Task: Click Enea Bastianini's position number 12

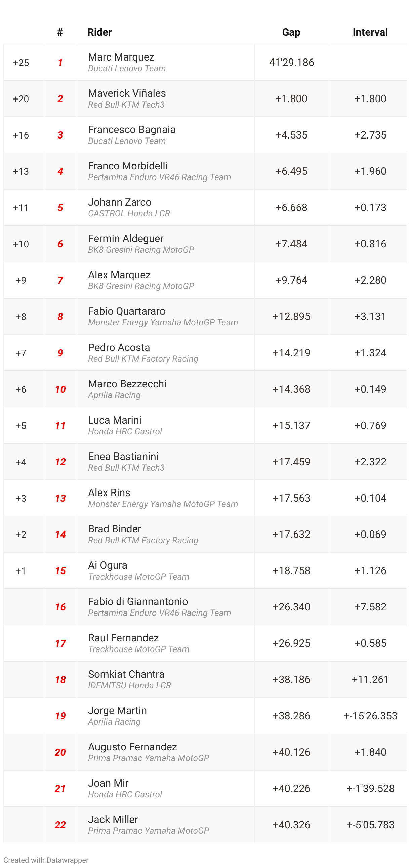Action: (x=60, y=462)
